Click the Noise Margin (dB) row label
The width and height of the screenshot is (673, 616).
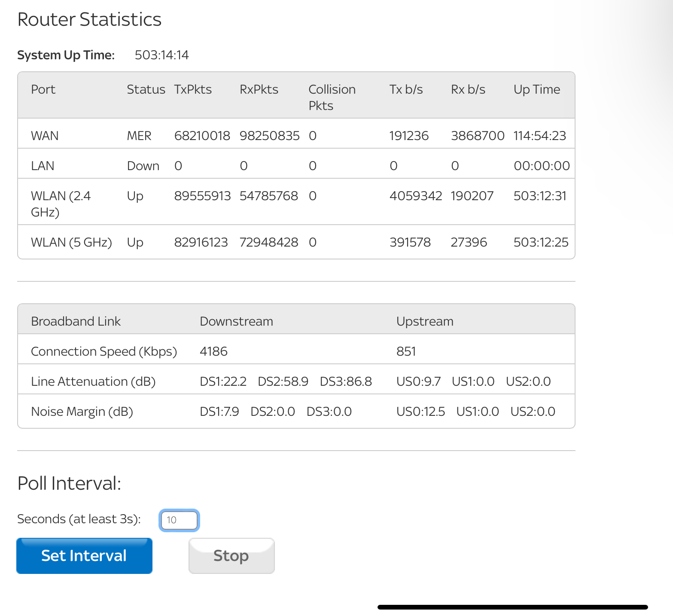coord(82,412)
